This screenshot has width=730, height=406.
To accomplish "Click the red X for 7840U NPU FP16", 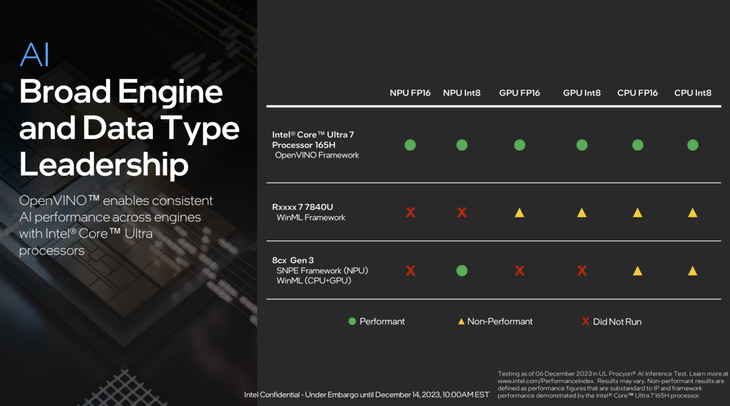I will click(410, 212).
